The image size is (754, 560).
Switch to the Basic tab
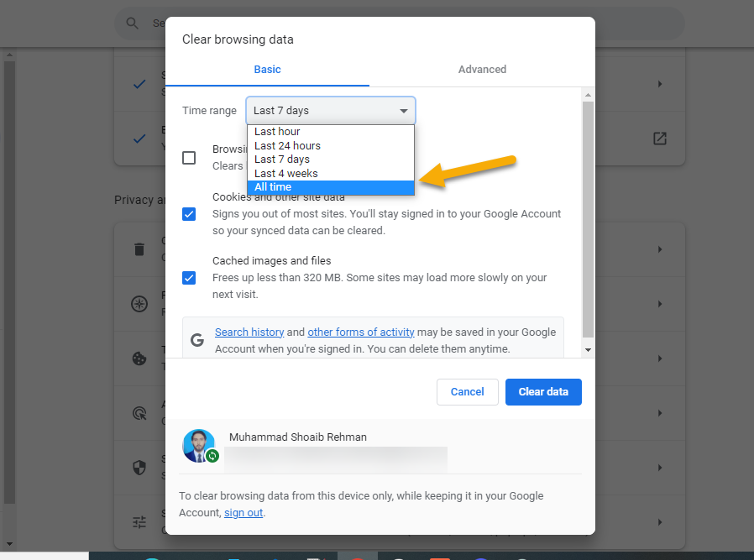point(267,70)
